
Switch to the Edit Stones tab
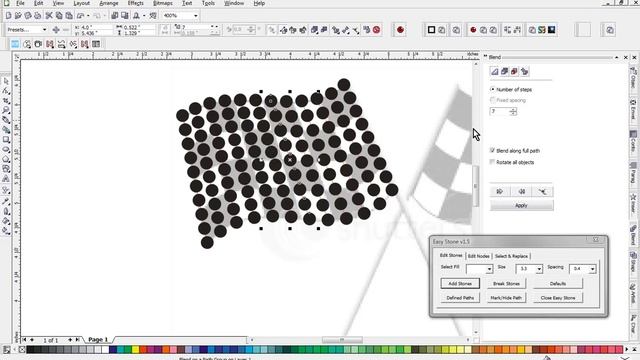[451, 256]
